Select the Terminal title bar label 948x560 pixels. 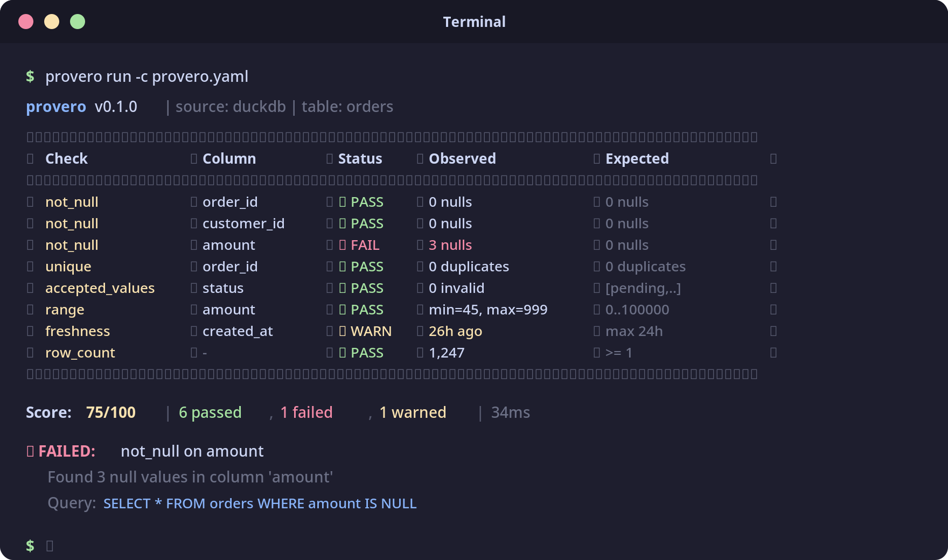[473, 22]
